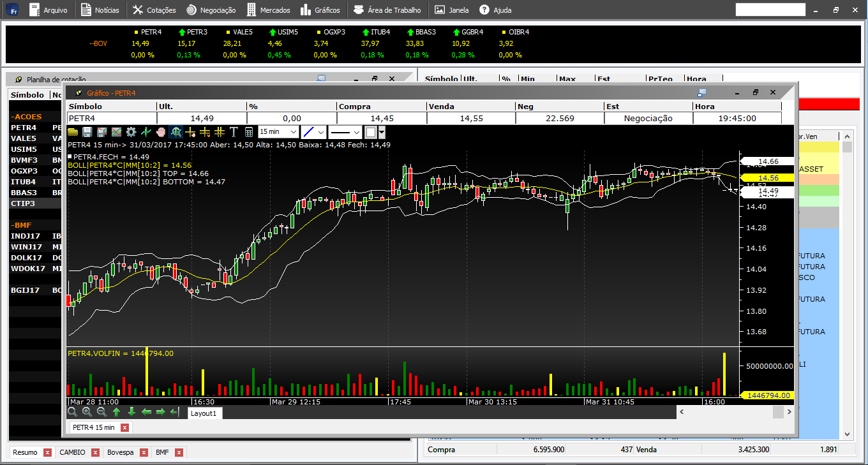
Task: Open the Cotações menu
Action: (x=154, y=10)
